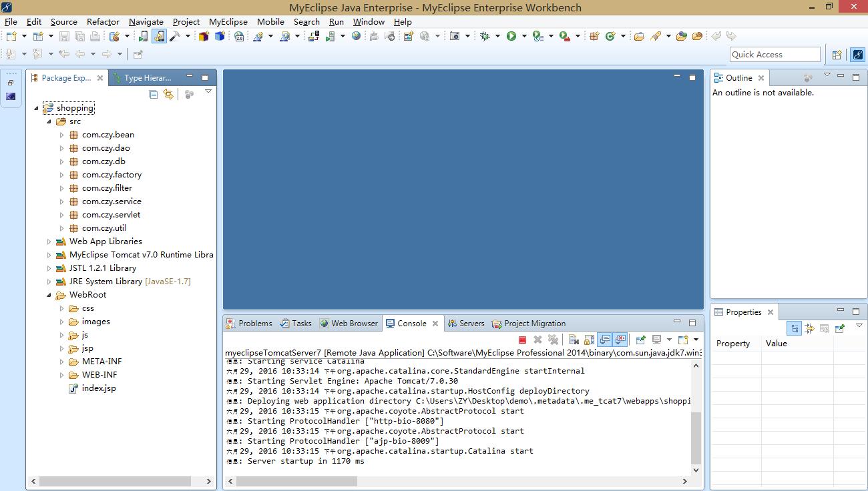The image size is (868, 491).
Task: Toggle Show Console When Standard Error Changes
Action: [x=620, y=340]
